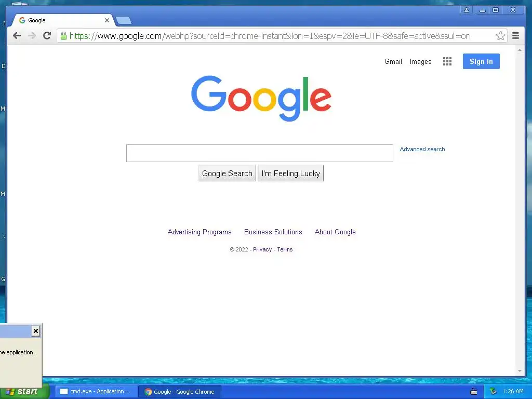Select Google Chrome taskbar button

coord(180,392)
